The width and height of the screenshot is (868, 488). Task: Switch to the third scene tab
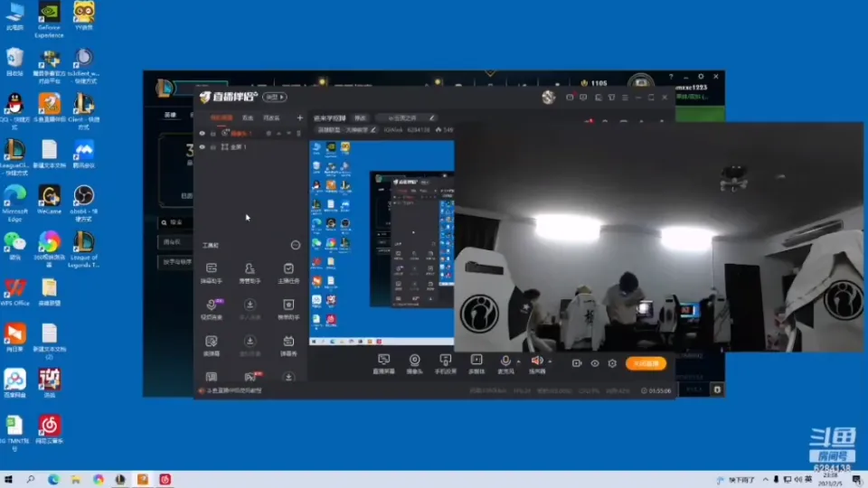tap(271, 117)
